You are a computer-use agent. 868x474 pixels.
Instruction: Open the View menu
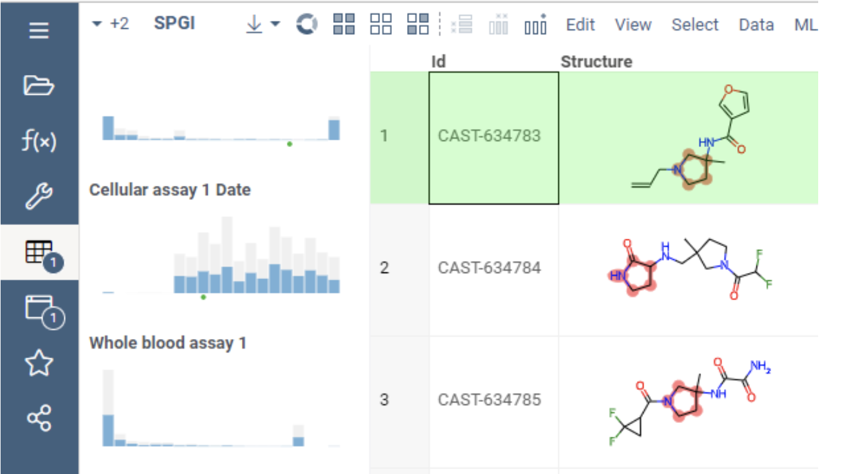pos(633,25)
